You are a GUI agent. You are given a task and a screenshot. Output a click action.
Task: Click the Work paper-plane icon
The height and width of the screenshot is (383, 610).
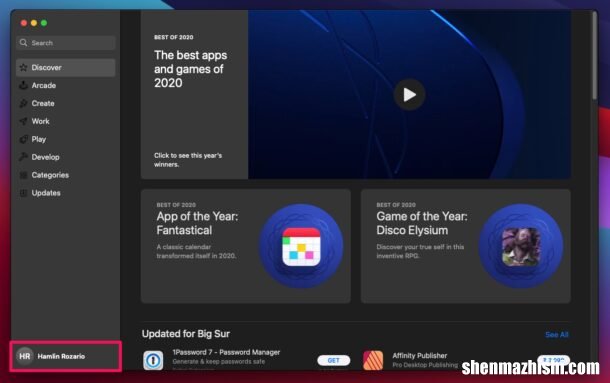click(23, 121)
